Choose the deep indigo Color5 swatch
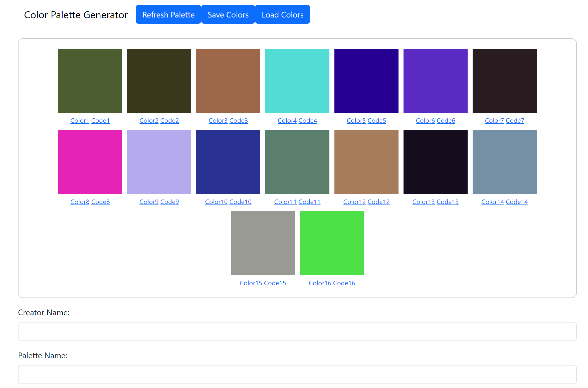The height and width of the screenshot is (388, 588). click(x=366, y=81)
